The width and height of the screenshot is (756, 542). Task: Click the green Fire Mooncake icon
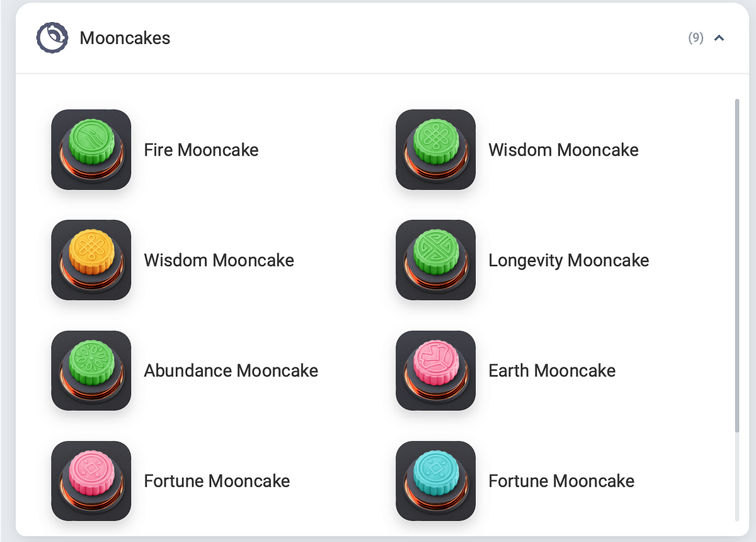click(91, 149)
